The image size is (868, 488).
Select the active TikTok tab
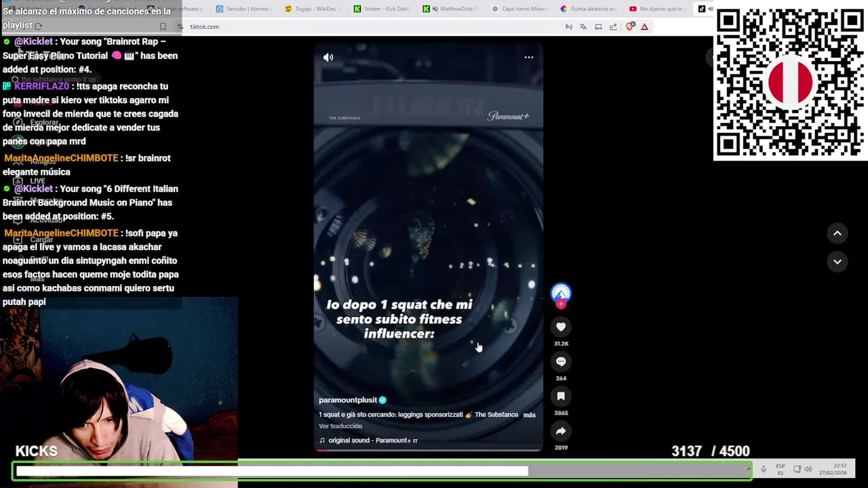click(x=705, y=9)
